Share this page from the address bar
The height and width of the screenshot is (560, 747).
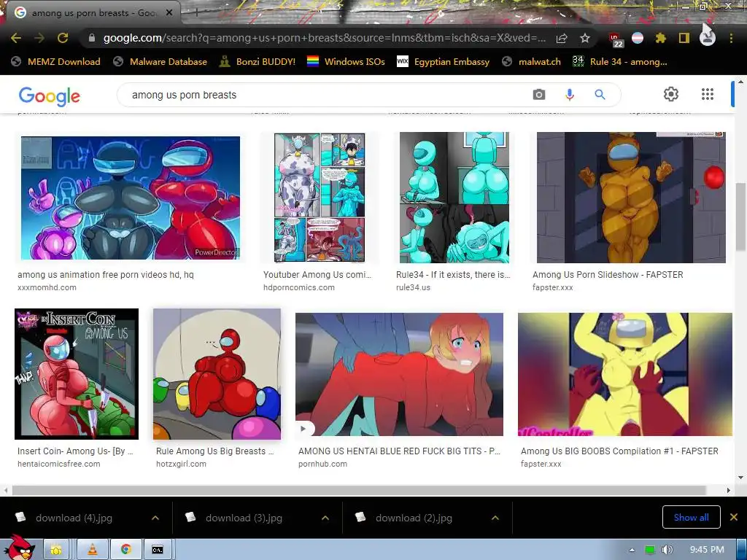click(x=562, y=38)
